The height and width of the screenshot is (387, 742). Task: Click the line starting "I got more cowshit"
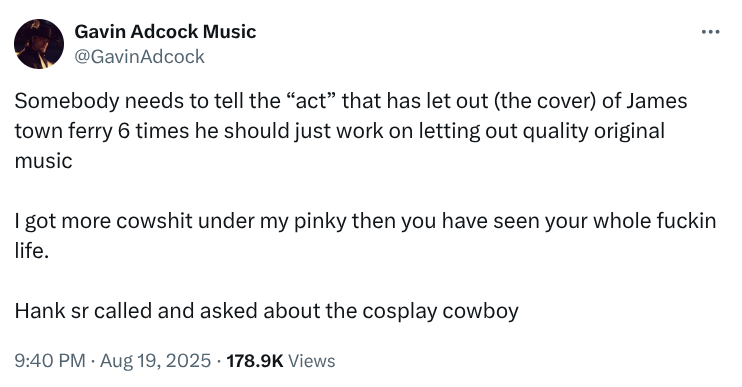point(365,221)
